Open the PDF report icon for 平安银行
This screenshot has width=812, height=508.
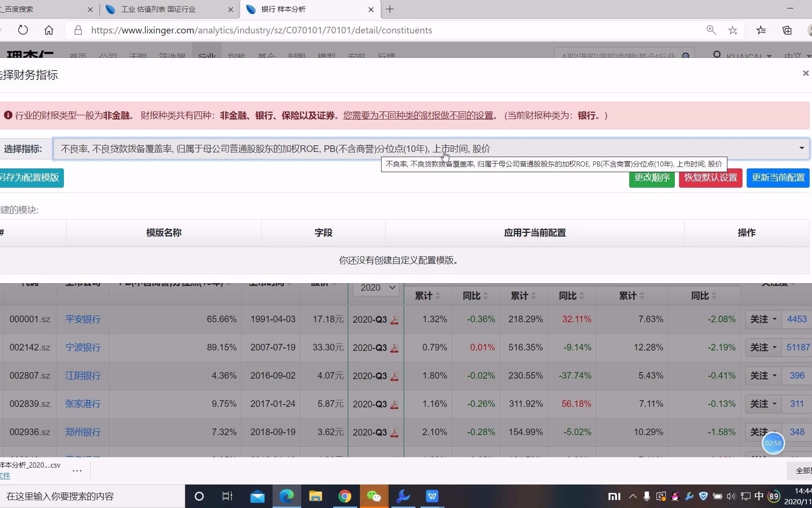(394, 320)
